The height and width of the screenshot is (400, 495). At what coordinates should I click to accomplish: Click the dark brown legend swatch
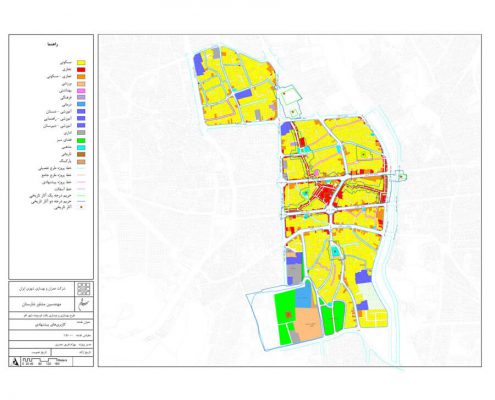81,154
